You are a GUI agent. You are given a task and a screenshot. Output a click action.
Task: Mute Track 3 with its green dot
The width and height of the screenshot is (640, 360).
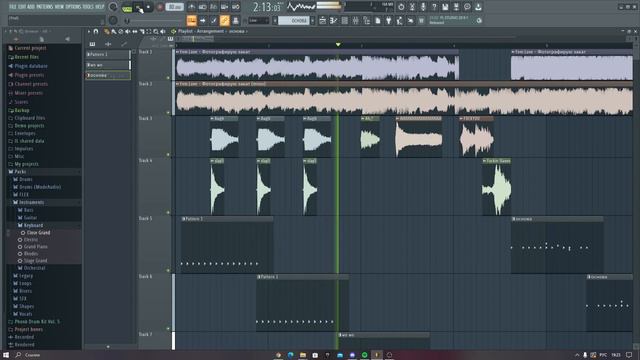pyautogui.click(x=168, y=155)
